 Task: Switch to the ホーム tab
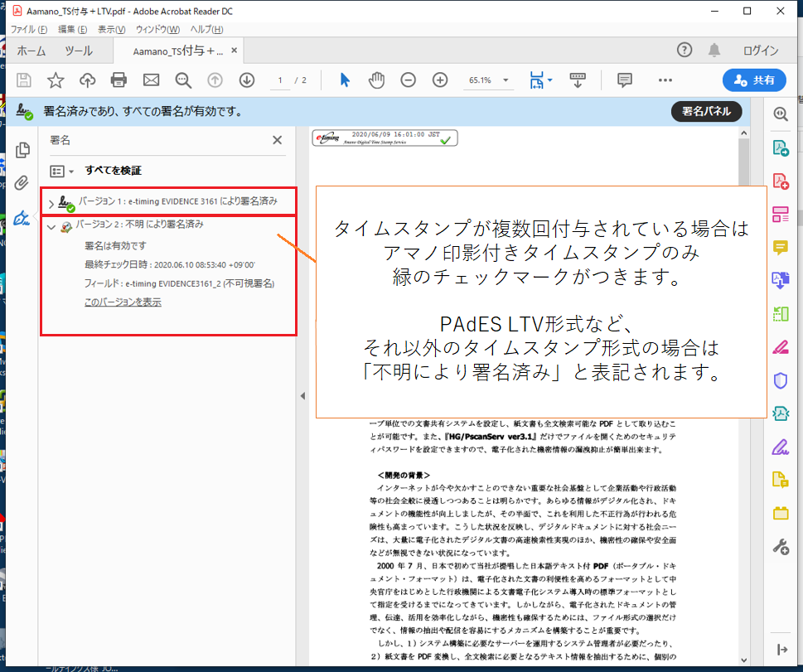(31, 51)
